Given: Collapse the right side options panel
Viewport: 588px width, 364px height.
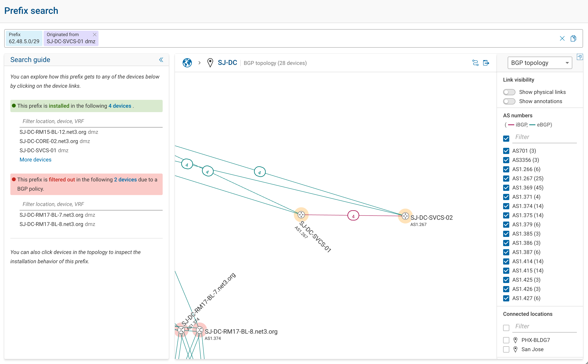Looking at the screenshot, I should point(580,57).
